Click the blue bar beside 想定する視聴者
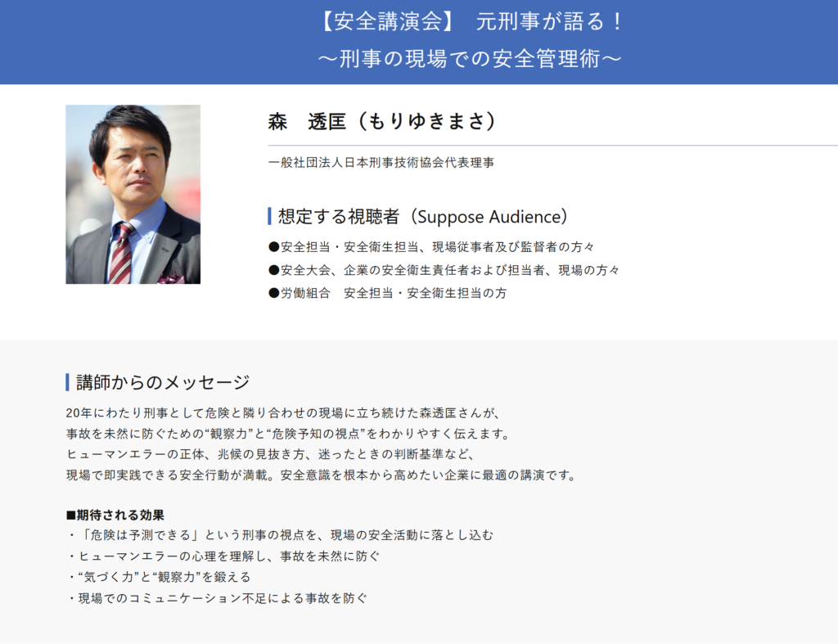Image resolution: width=838 pixels, height=644 pixels. coord(269,217)
